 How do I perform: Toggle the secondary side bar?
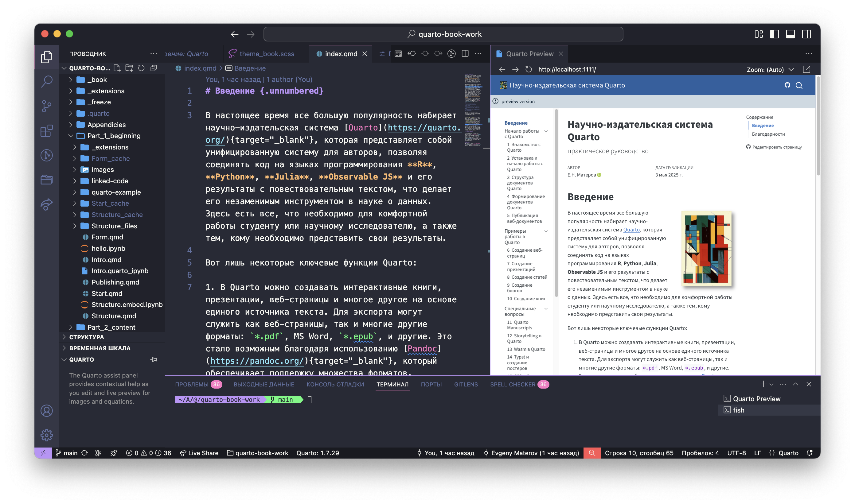tap(806, 34)
